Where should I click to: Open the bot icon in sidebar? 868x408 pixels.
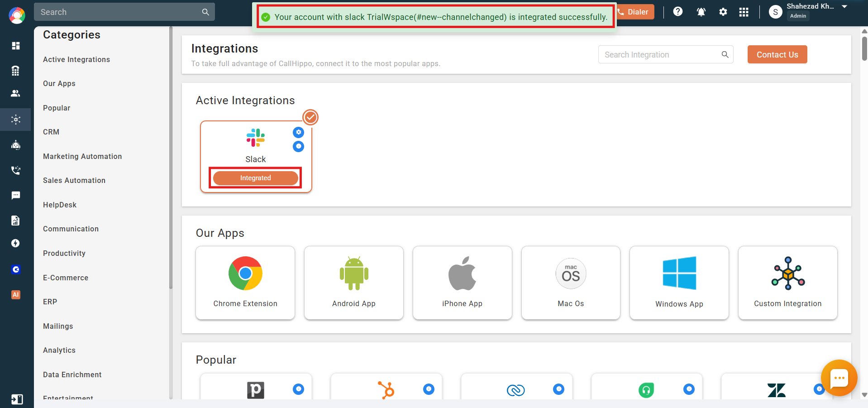point(16,145)
